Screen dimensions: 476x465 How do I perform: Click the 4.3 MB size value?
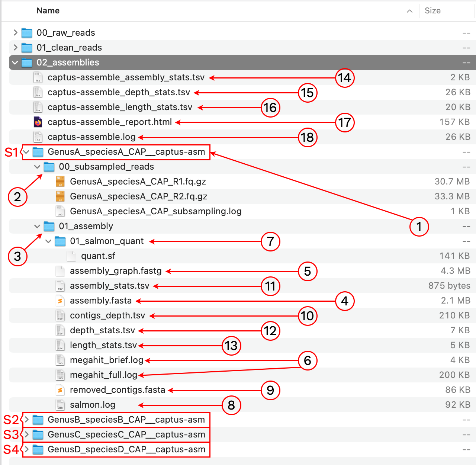456,271
